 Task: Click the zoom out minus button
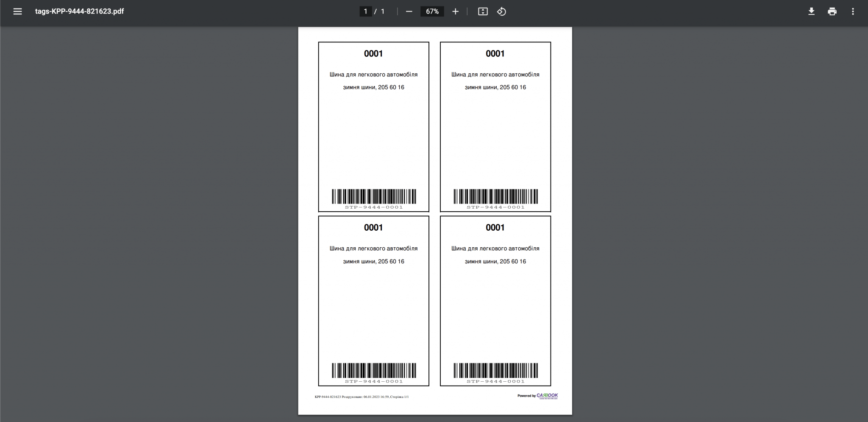[x=409, y=11]
